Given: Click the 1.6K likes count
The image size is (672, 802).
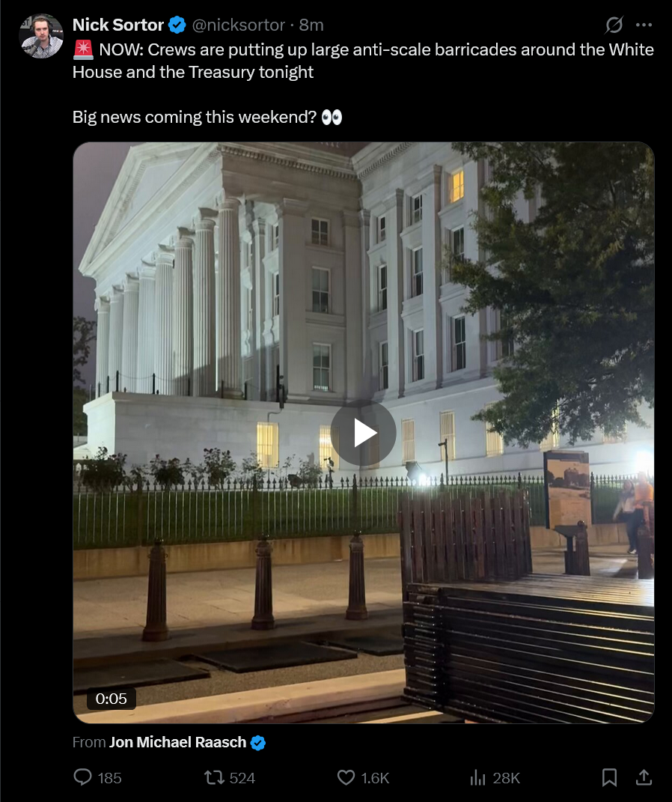Looking at the screenshot, I should click(375, 778).
